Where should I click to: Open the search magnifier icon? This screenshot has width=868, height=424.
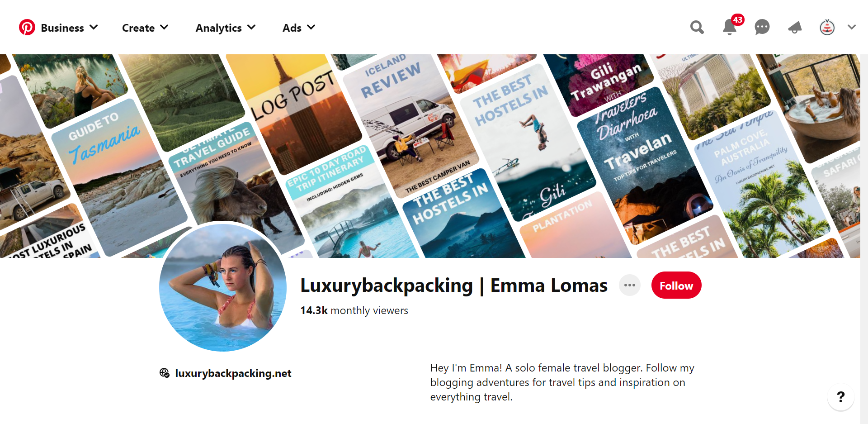(x=697, y=28)
